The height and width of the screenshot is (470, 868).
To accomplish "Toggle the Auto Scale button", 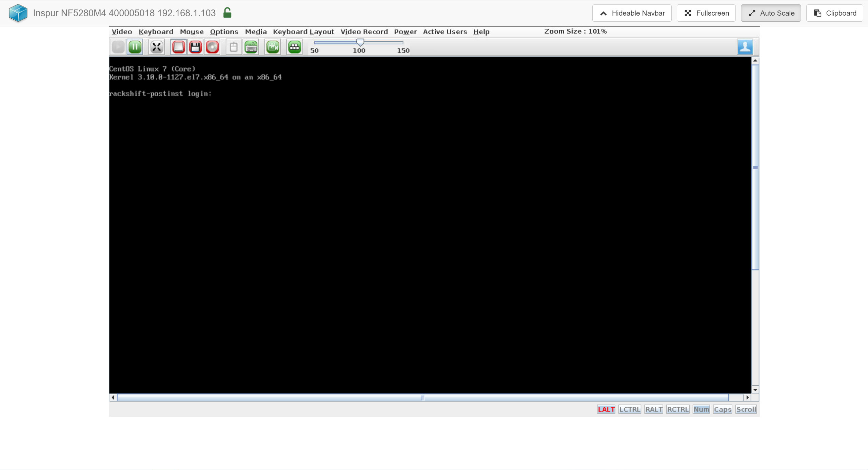I will [771, 13].
